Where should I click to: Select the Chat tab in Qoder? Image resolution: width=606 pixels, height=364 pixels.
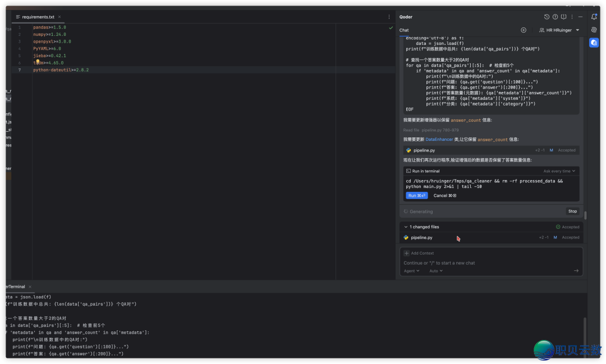(x=404, y=30)
